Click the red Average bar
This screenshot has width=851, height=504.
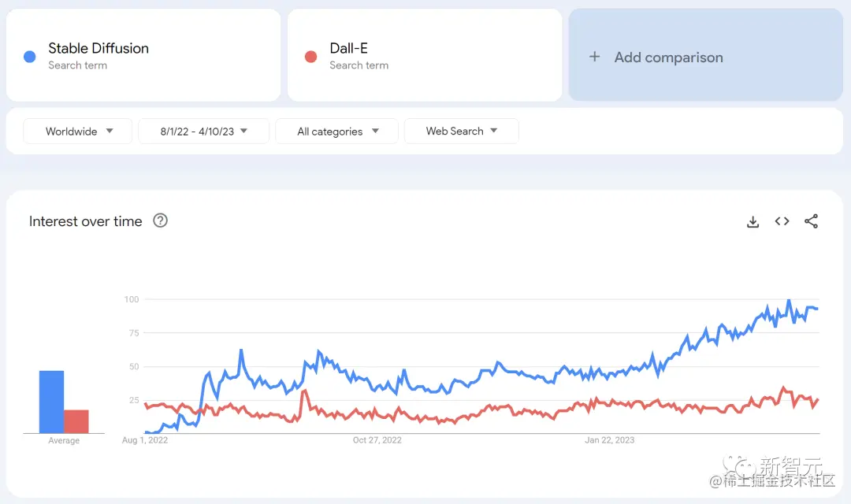tap(76, 421)
